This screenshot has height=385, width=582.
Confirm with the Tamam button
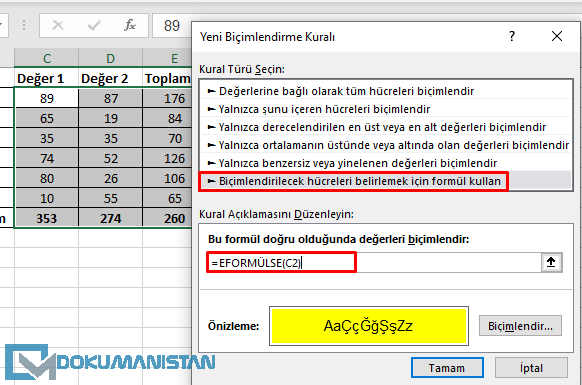click(x=447, y=368)
